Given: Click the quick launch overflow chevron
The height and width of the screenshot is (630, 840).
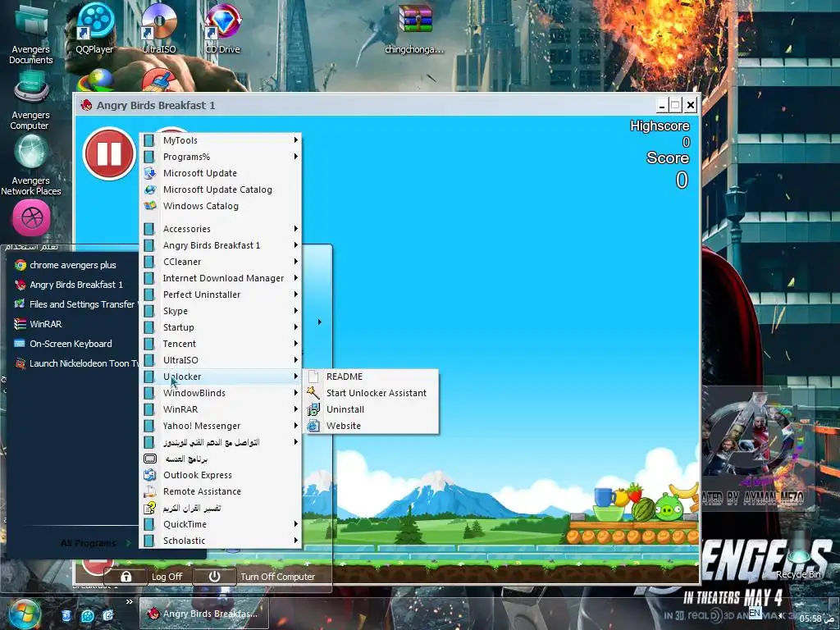Looking at the screenshot, I should [129, 602].
